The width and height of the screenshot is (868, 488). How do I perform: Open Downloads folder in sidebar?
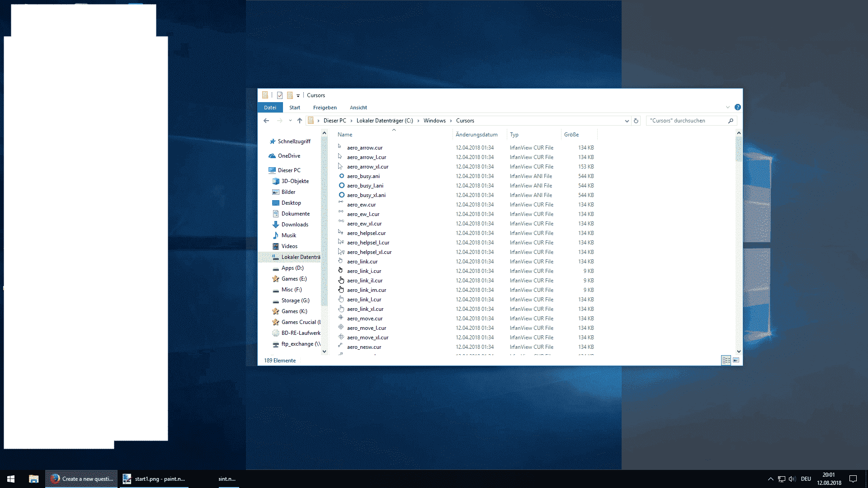coord(294,225)
